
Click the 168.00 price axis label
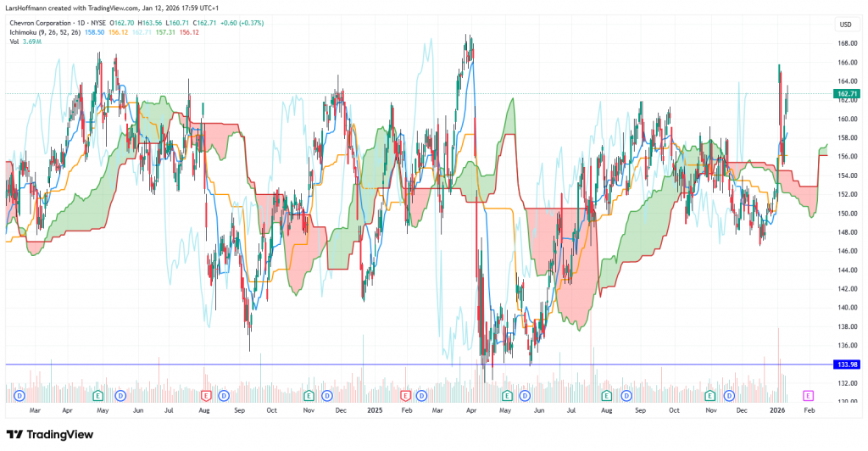(845, 43)
